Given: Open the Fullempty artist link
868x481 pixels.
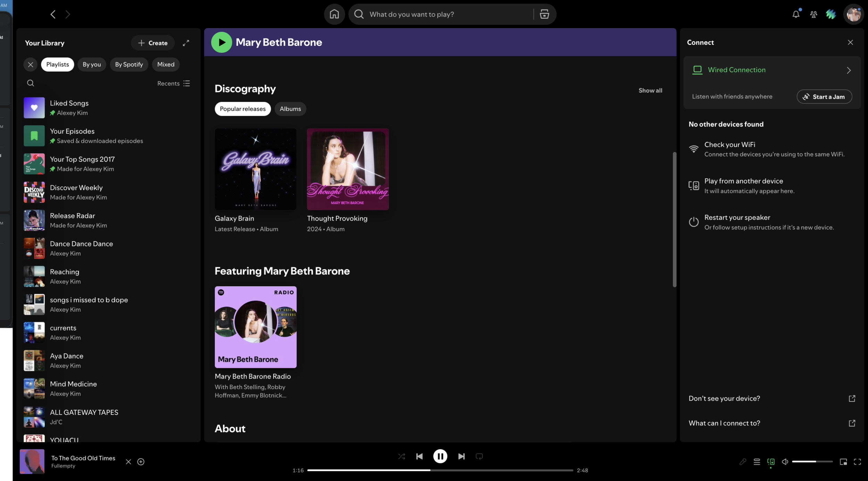Looking at the screenshot, I should [x=63, y=466].
